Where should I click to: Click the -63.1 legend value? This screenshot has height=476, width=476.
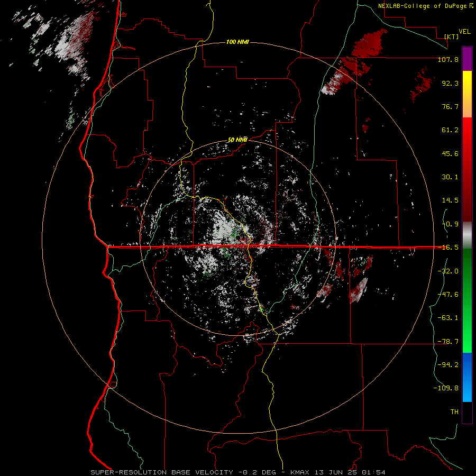(x=448, y=318)
